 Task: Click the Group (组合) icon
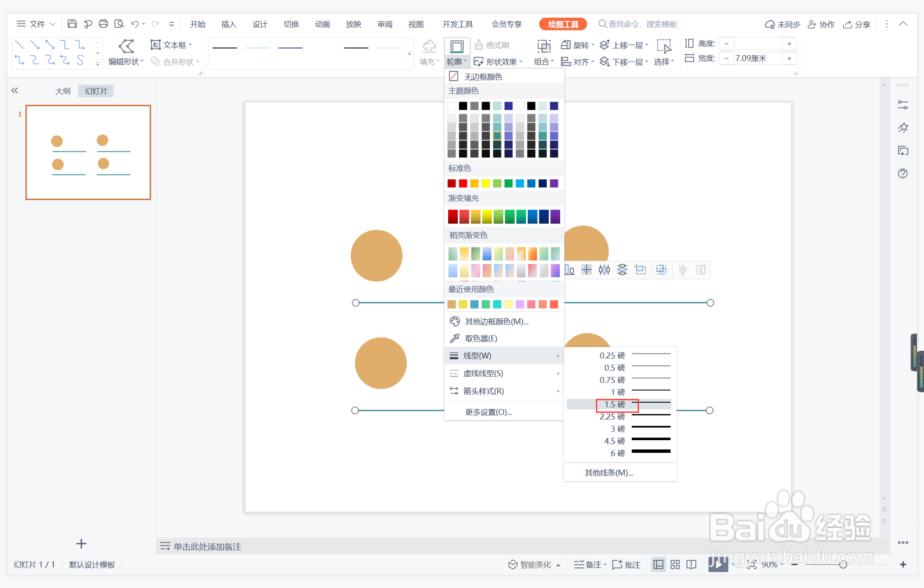(544, 46)
